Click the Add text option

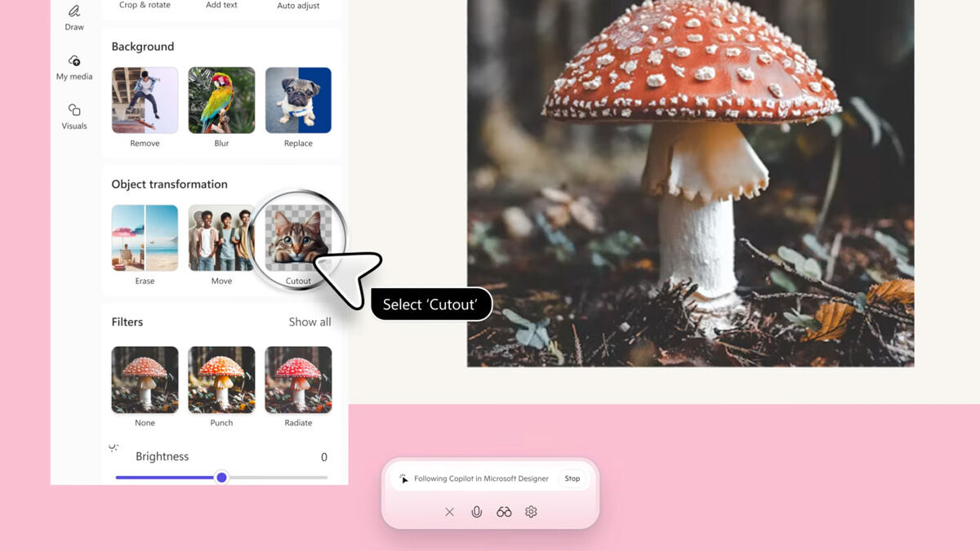tap(221, 5)
